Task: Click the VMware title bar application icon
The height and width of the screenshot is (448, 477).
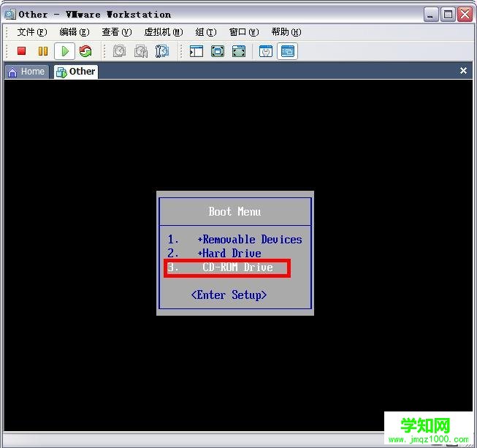Action: click(10, 14)
